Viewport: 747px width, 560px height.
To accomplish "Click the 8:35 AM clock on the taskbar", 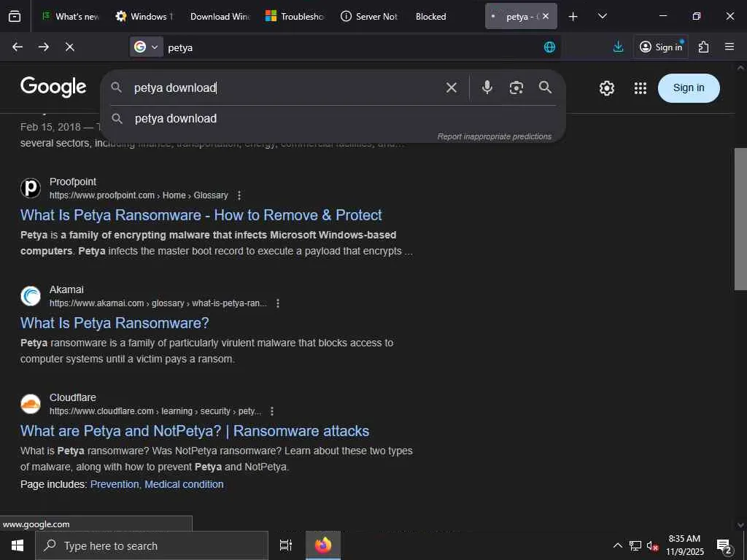I will coord(684,545).
